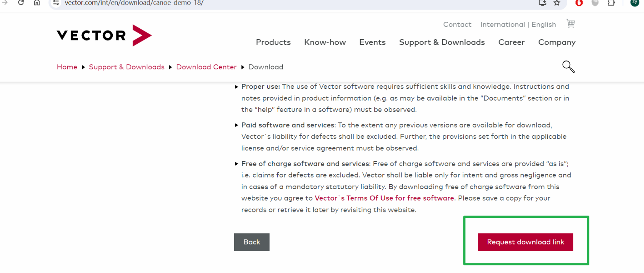Image resolution: width=644 pixels, height=273 pixels.
Task: Open the user profile avatar
Action: pyautogui.click(x=634, y=2)
